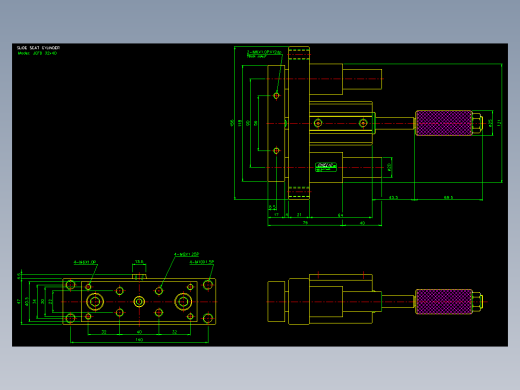Click the 47 height dimension at bottom-left

18,301
